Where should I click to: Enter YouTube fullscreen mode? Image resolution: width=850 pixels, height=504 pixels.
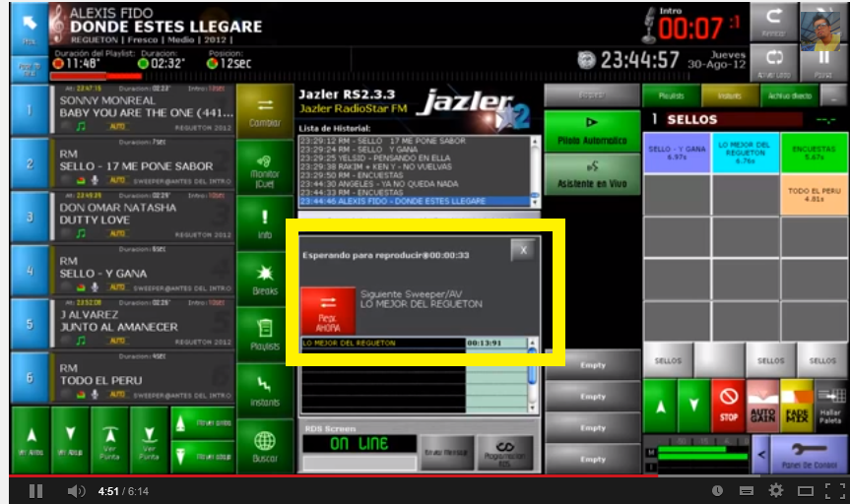coord(835,491)
